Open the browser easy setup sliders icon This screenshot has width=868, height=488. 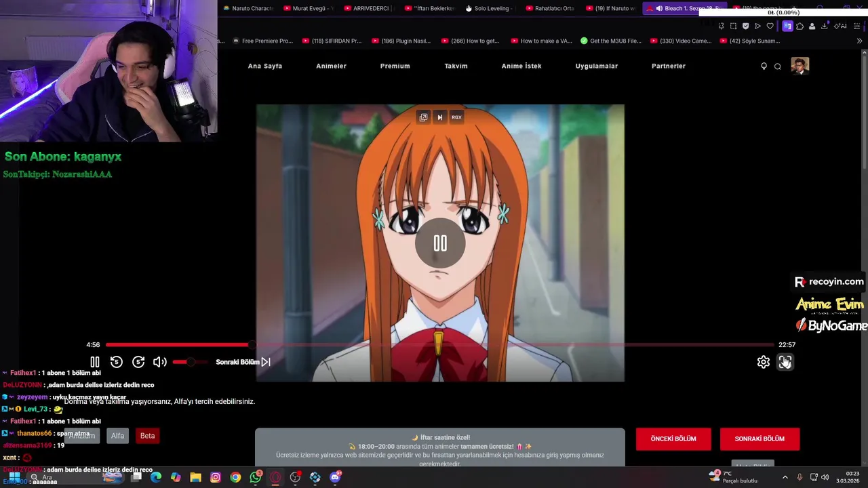point(857,26)
